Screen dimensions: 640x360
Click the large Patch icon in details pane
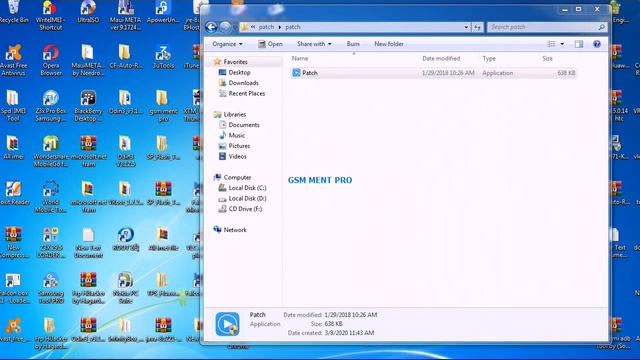pyautogui.click(x=227, y=324)
